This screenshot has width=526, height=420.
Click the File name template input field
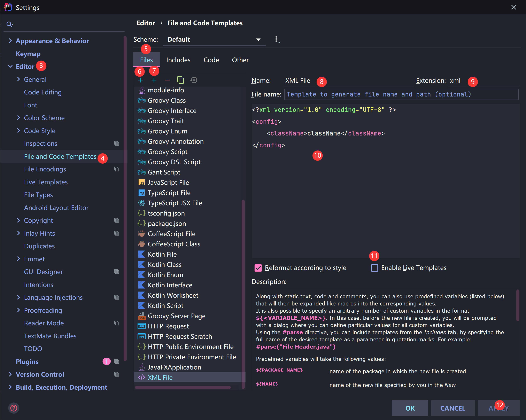tap(401, 94)
